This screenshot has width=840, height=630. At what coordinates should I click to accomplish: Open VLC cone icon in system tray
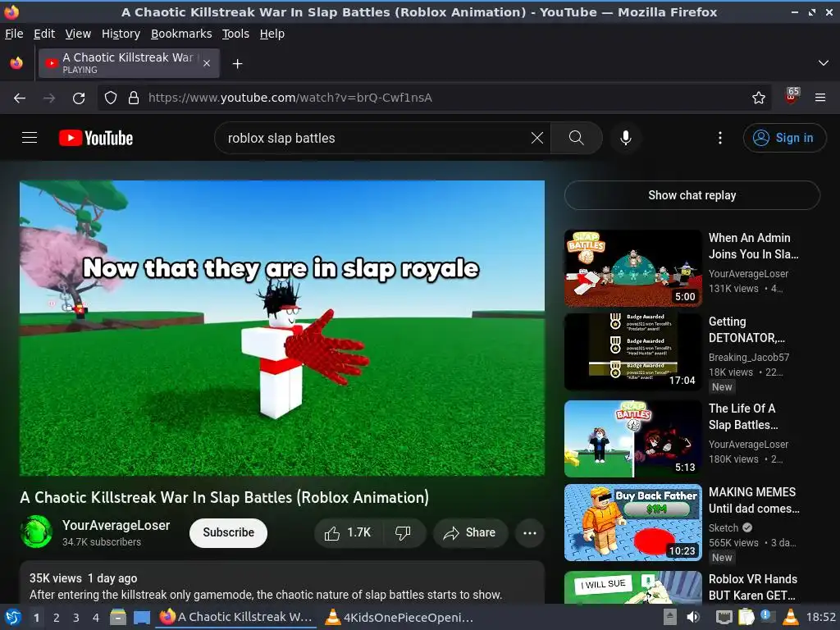click(x=790, y=617)
